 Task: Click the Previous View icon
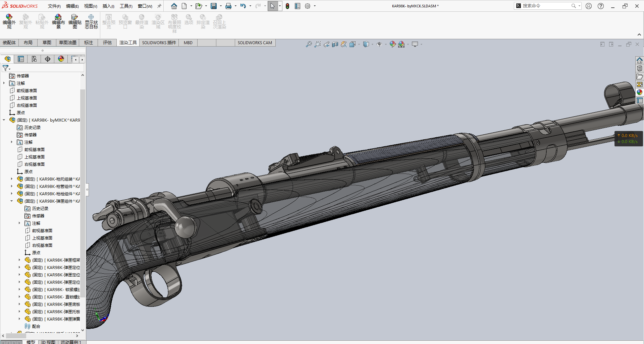click(x=326, y=44)
